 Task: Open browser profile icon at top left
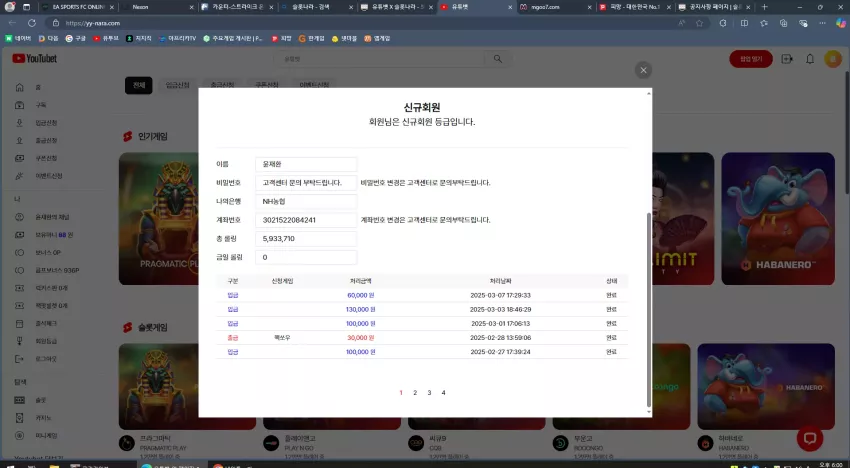[9, 7]
